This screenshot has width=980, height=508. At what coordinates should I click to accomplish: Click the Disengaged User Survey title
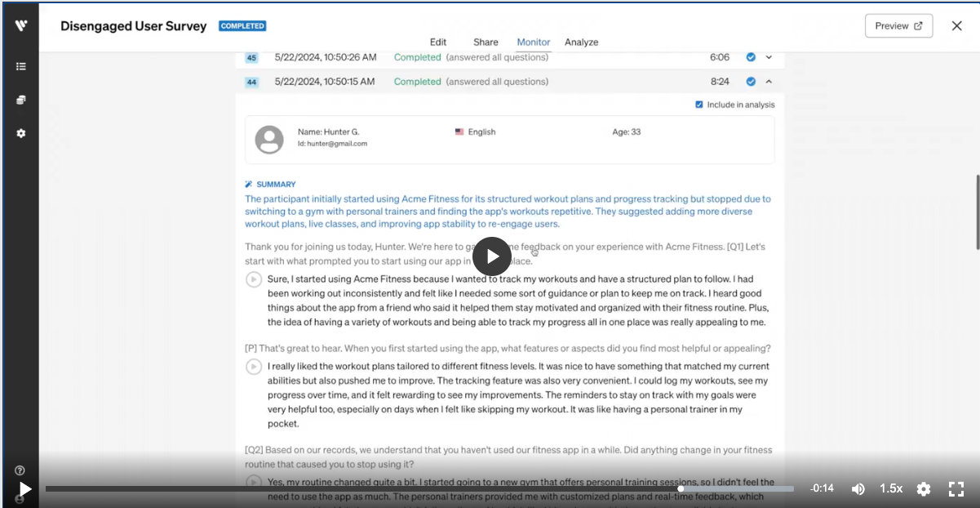pyautogui.click(x=134, y=26)
